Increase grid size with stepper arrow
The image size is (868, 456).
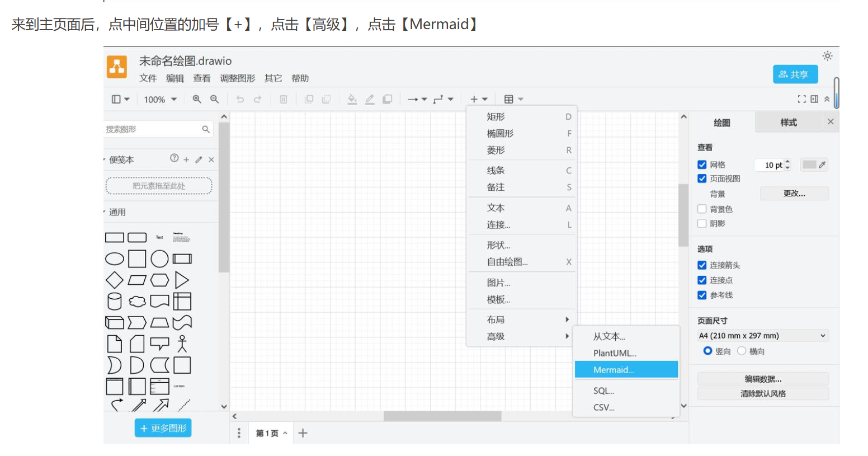pyautogui.click(x=787, y=162)
